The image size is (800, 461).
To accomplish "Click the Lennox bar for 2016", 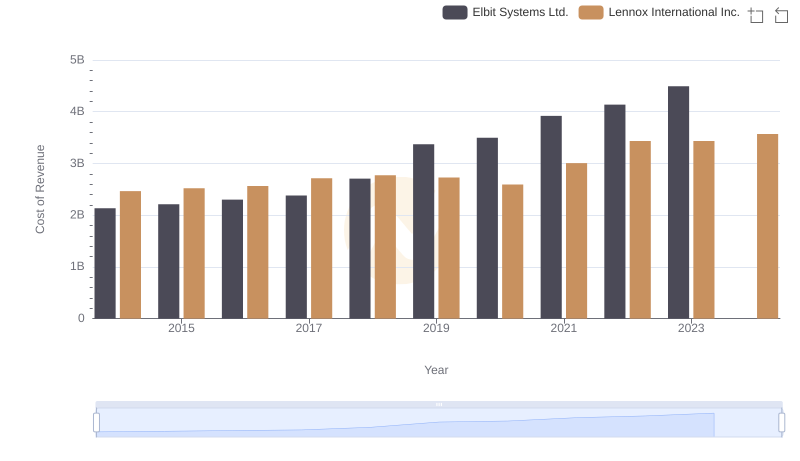I will tap(258, 252).
